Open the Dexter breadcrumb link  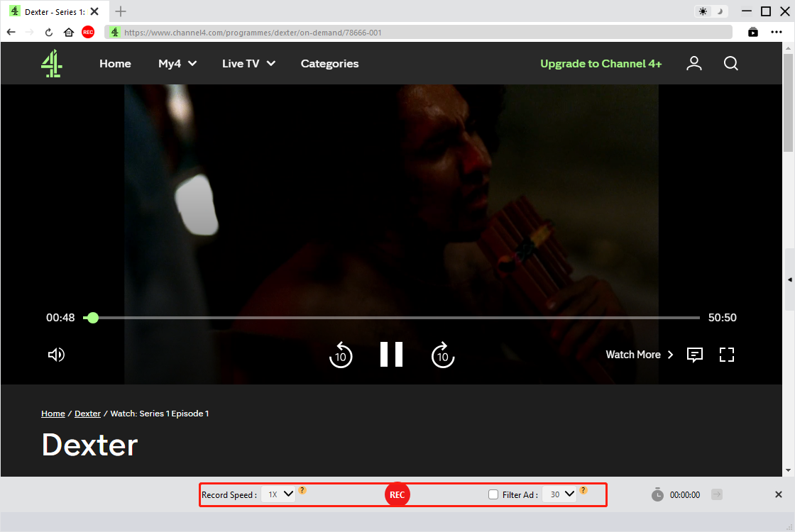point(87,414)
